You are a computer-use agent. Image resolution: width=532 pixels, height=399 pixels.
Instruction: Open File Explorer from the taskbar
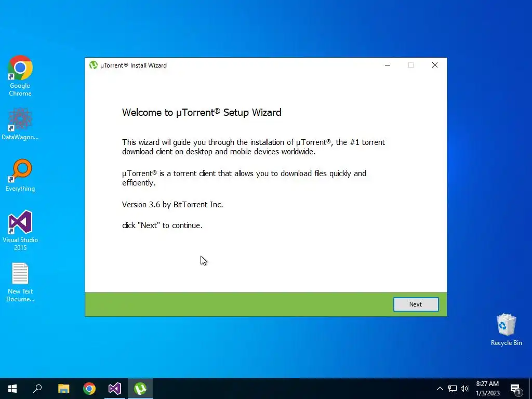(63, 389)
